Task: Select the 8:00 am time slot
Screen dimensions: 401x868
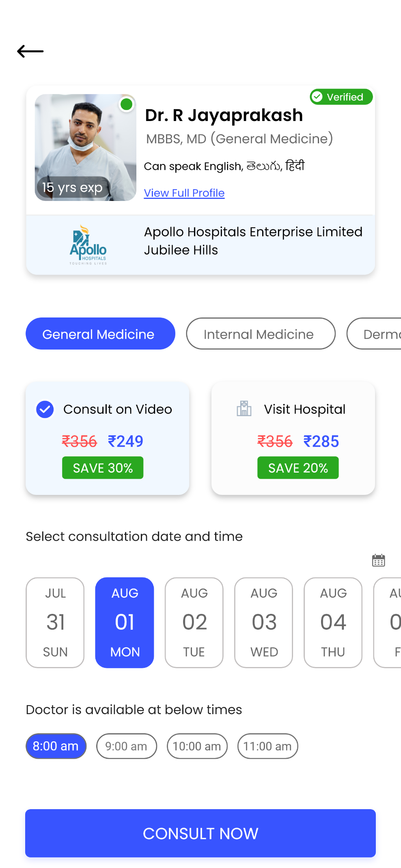Action: (56, 746)
